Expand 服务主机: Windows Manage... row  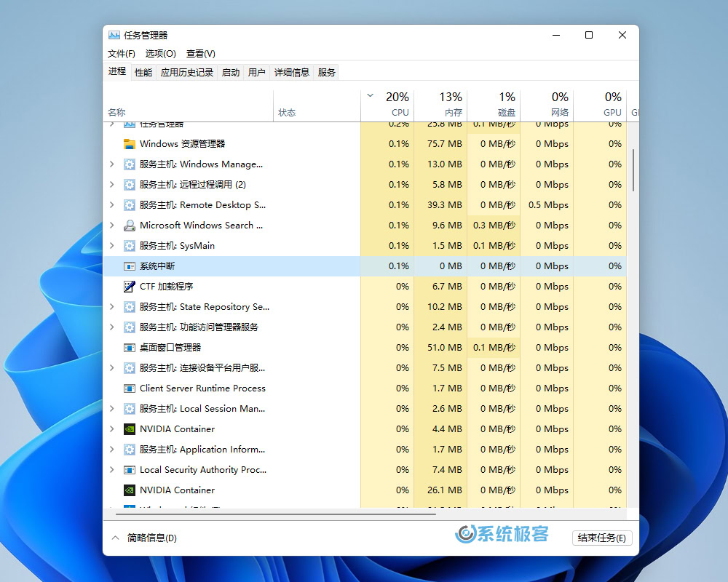tap(112, 164)
